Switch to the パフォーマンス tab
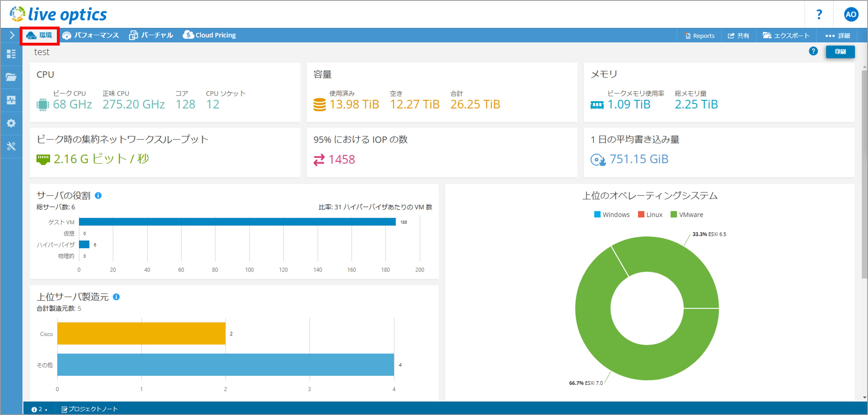Image resolution: width=868 pixels, height=415 pixels. tap(91, 35)
